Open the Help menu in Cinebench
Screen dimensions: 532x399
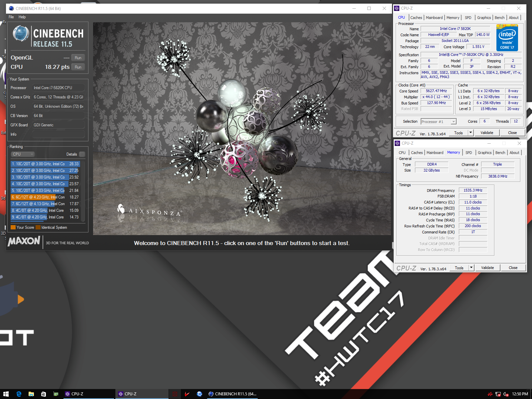point(22,17)
